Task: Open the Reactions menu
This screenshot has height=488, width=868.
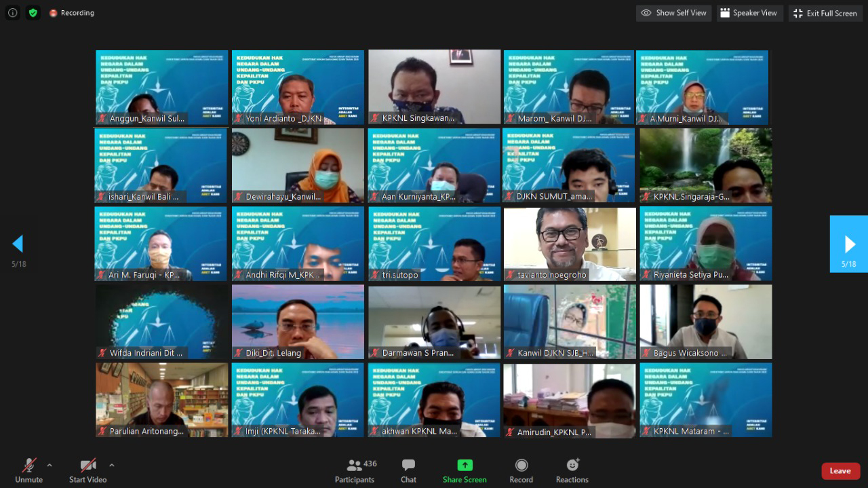Action: coord(572,470)
